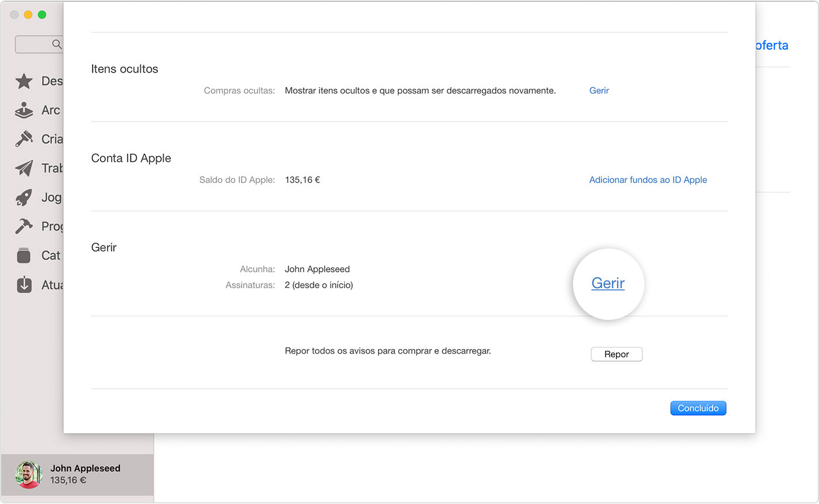Screen dimensions: 819x504
Task: Click the 'Compras ocultas:' label
Action: 239,91
